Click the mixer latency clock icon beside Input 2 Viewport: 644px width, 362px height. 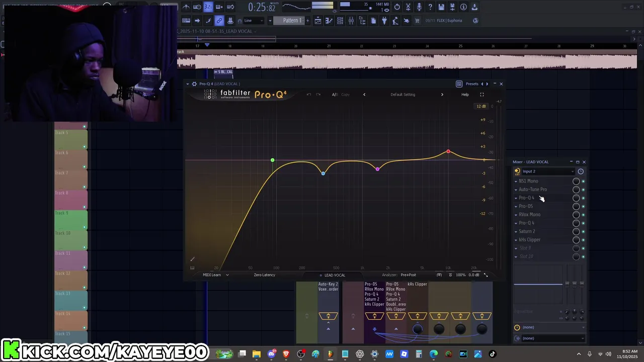[x=581, y=171]
